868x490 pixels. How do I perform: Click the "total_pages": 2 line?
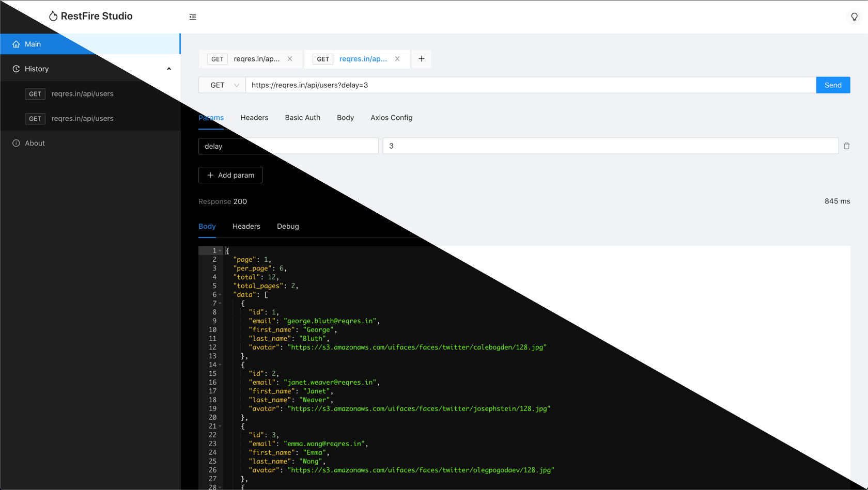266,286
